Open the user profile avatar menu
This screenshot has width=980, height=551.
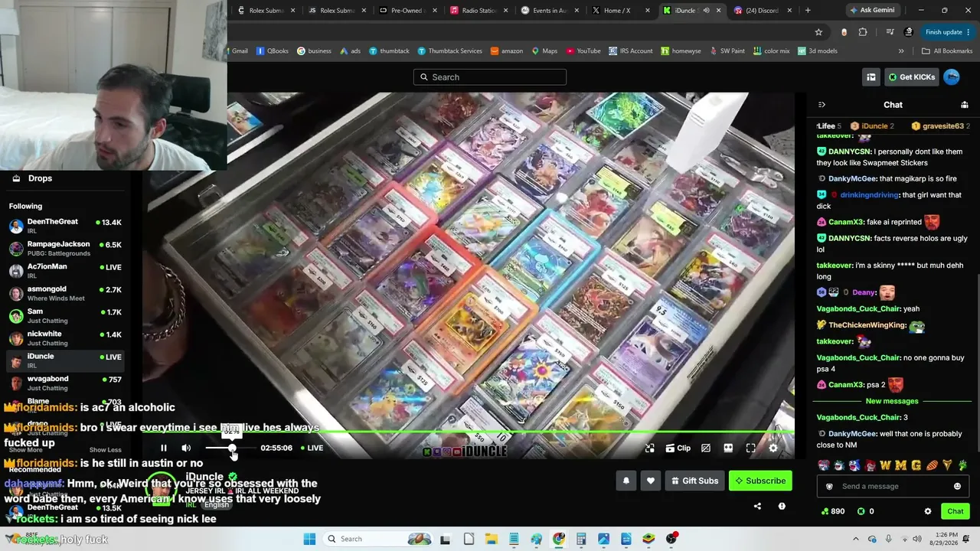point(952,77)
